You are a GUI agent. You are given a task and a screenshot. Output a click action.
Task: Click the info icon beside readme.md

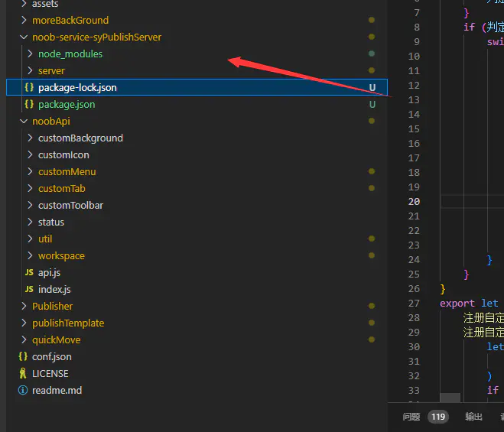pos(23,391)
